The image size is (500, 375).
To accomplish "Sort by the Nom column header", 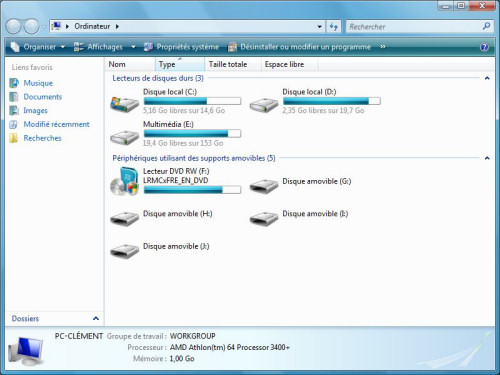I will click(x=130, y=64).
